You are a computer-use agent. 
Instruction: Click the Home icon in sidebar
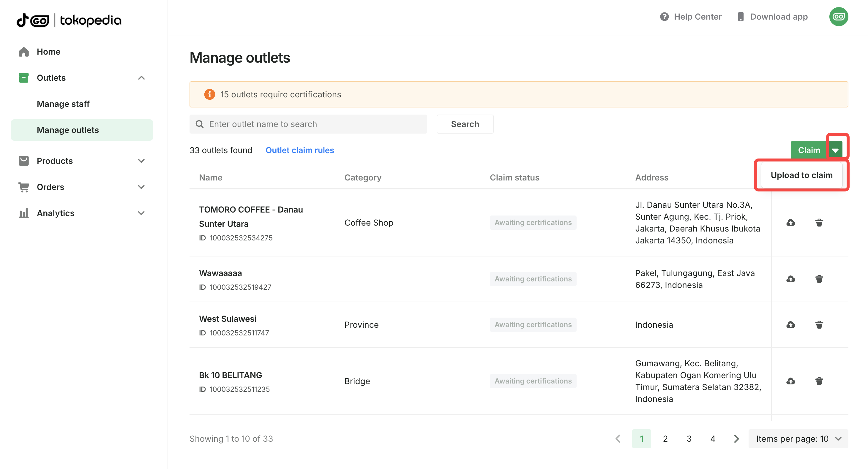(23, 52)
